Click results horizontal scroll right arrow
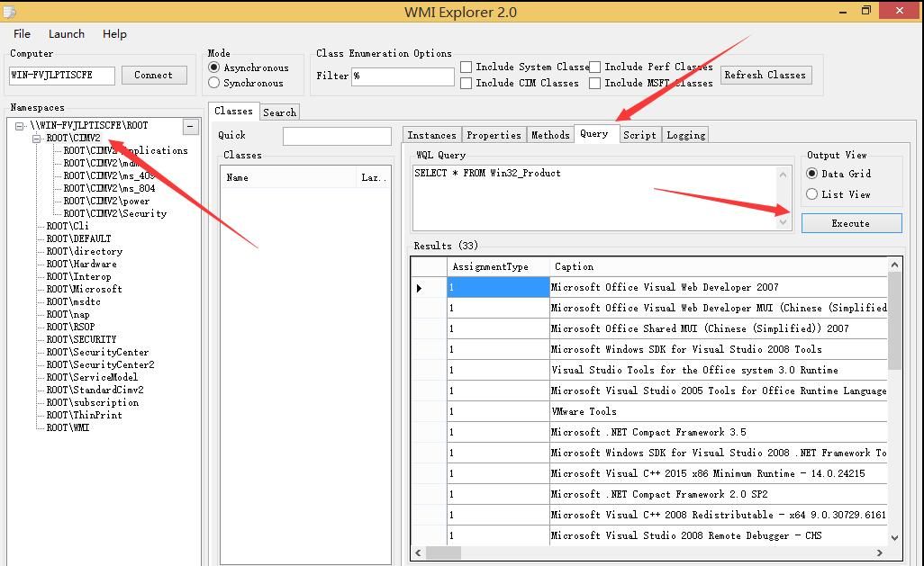 click(x=880, y=553)
